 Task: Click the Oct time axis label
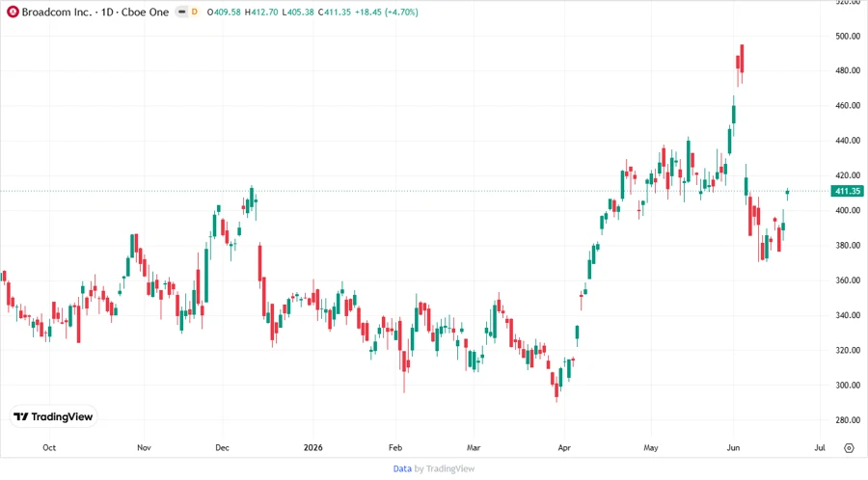click(x=49, y=448)
